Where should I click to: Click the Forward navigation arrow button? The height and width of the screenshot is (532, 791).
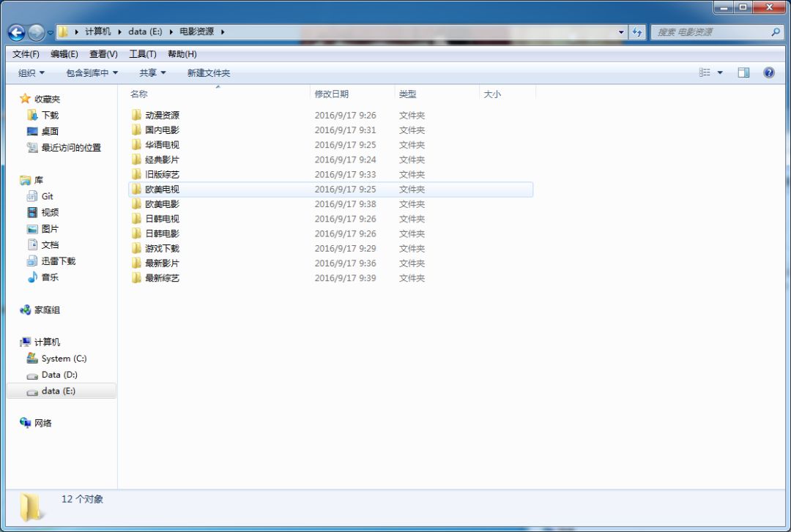37,33
